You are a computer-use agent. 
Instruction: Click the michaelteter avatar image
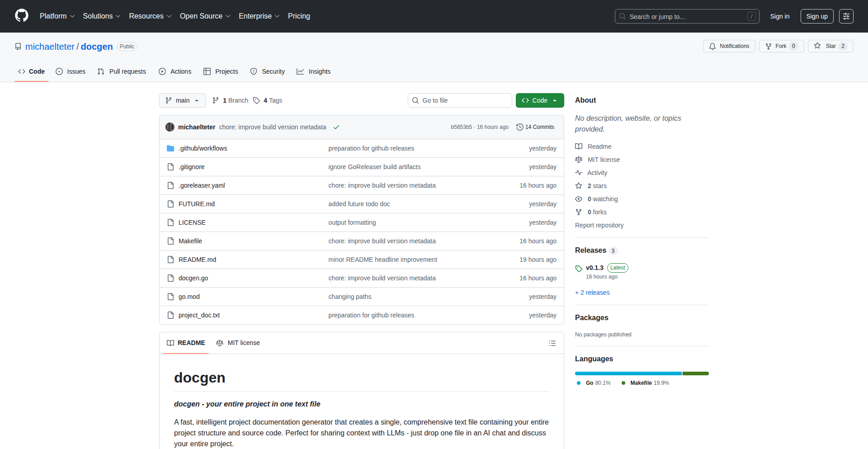tap(170, 127)
